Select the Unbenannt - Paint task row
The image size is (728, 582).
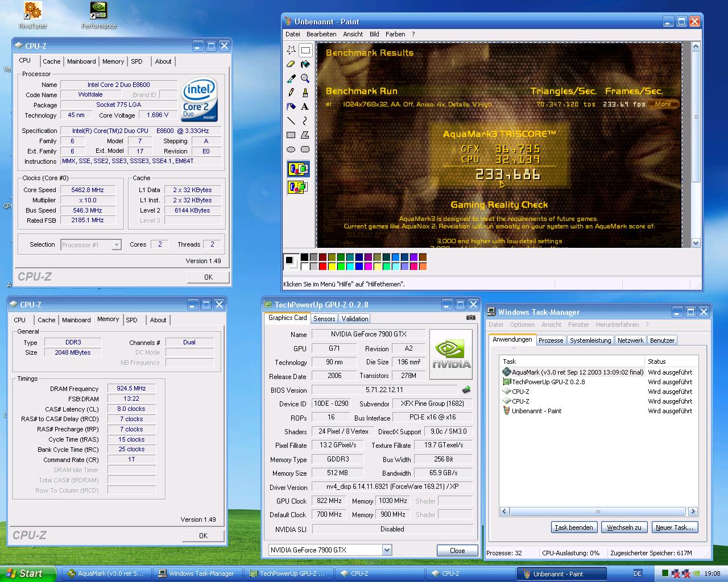pos(598,411)
